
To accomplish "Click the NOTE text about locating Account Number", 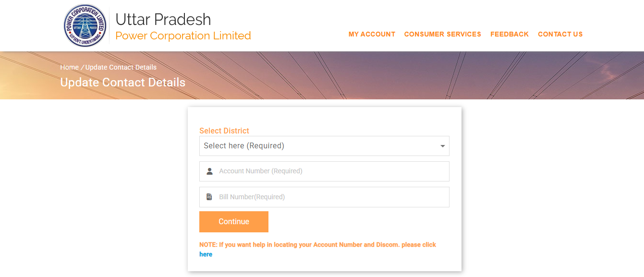I will pos(317,245).
